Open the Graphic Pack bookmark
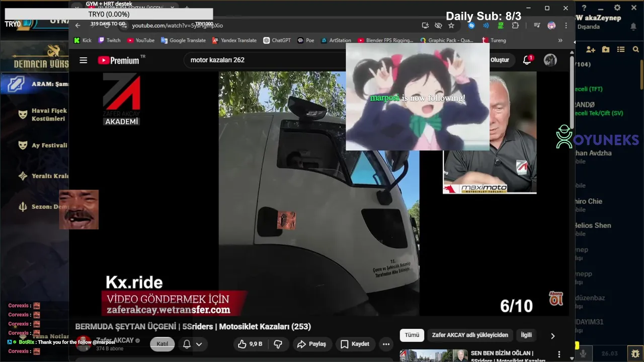This screenshot has height=362, width=644. pos(446,40)
